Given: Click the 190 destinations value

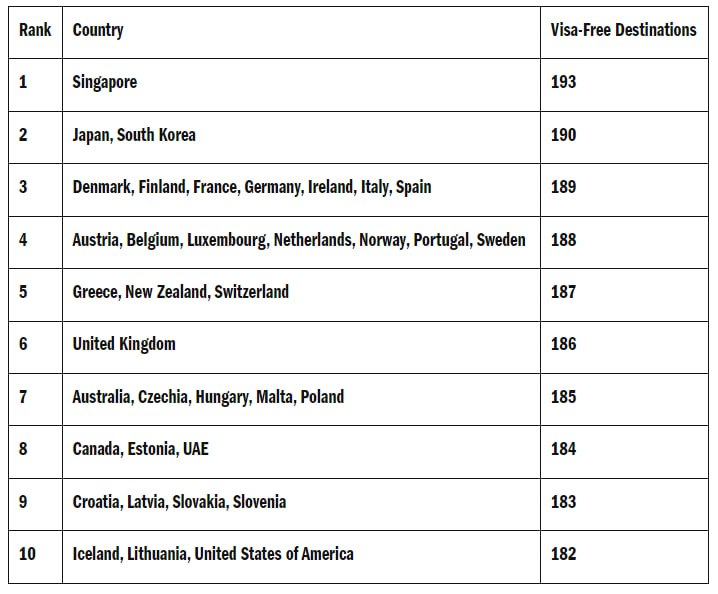Looking at the screenshot, I should tap(563, 135).
